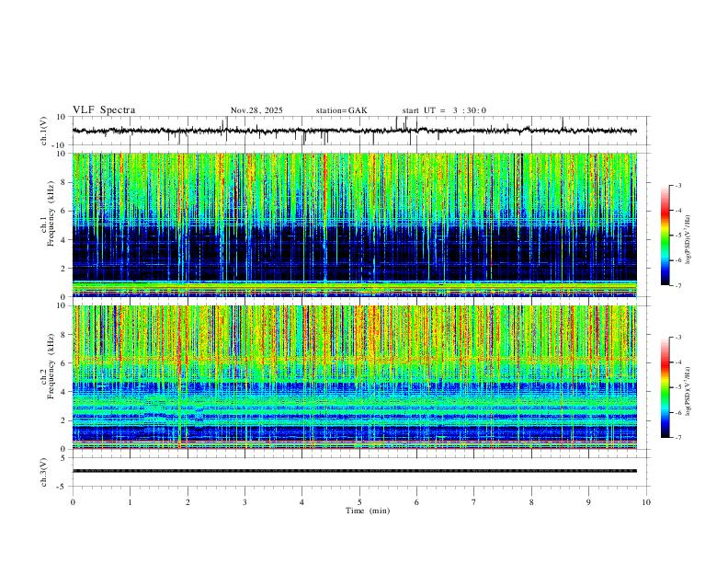728x563 pixels.
Task: Click the time axis tick label '5'
Action: (359, 502)
